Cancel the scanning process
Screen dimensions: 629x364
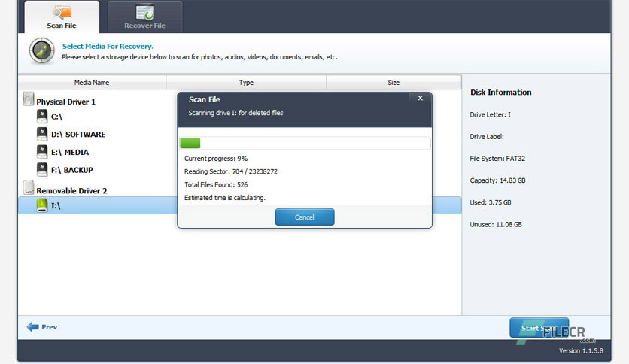(x=305, y=217)
